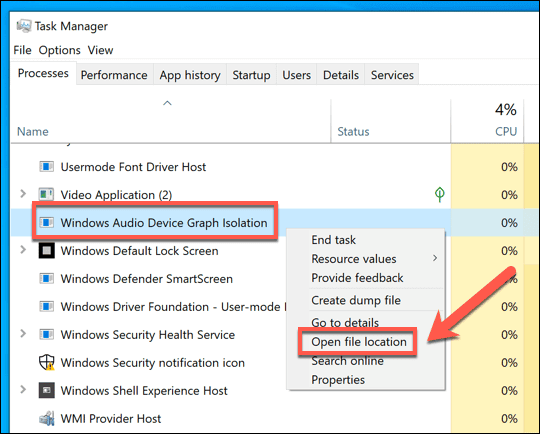Click the Task Manager title bar icon

tap(24, 26)
